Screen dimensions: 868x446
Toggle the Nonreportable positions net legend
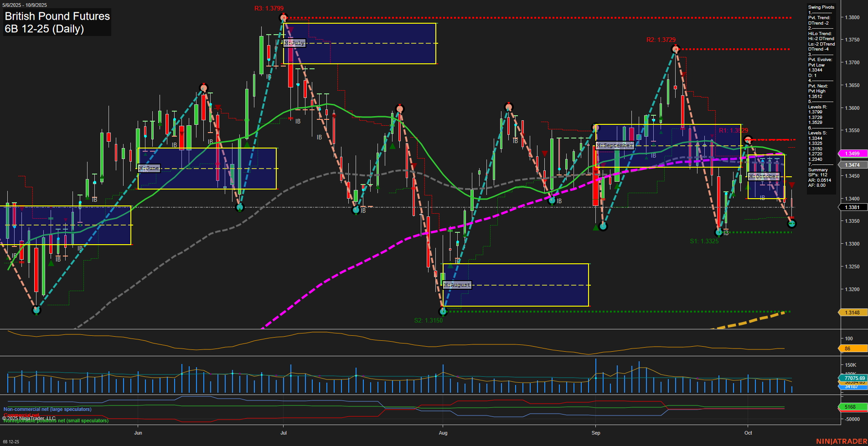(55, 421)
